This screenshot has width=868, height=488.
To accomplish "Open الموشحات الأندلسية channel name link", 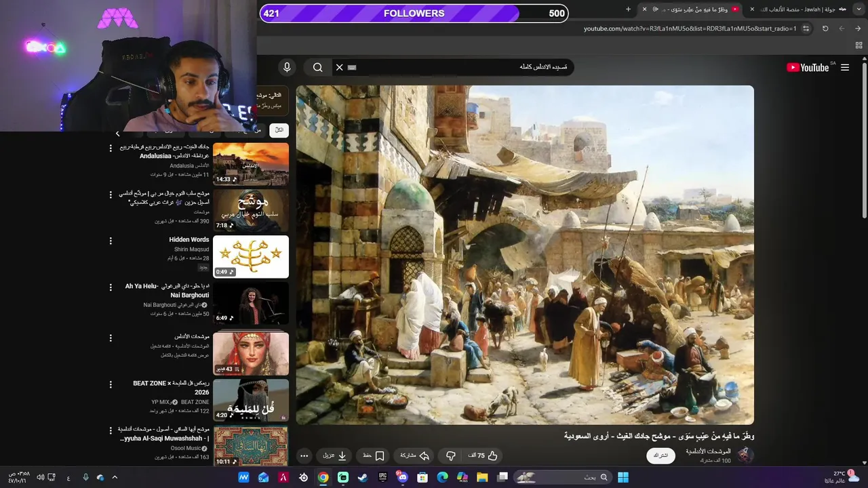I will pyautogui.click(x=708, y=451).
